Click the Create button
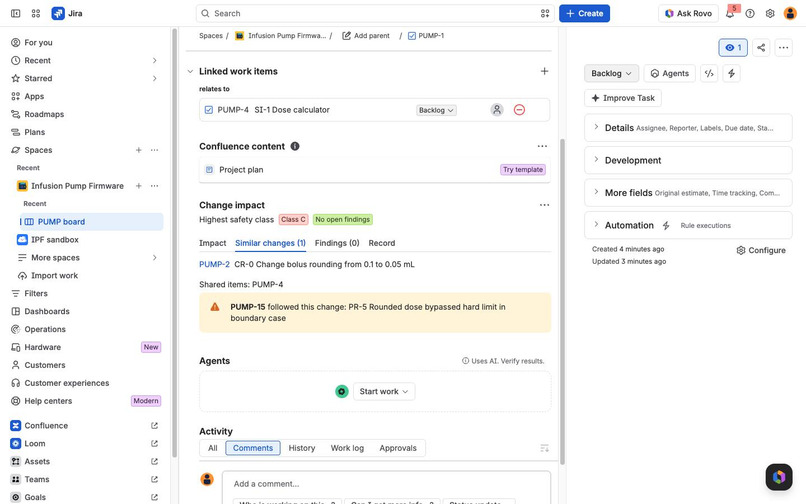Image resolution: width=806 pixels, height=504 pixels. tap(584, 13)
